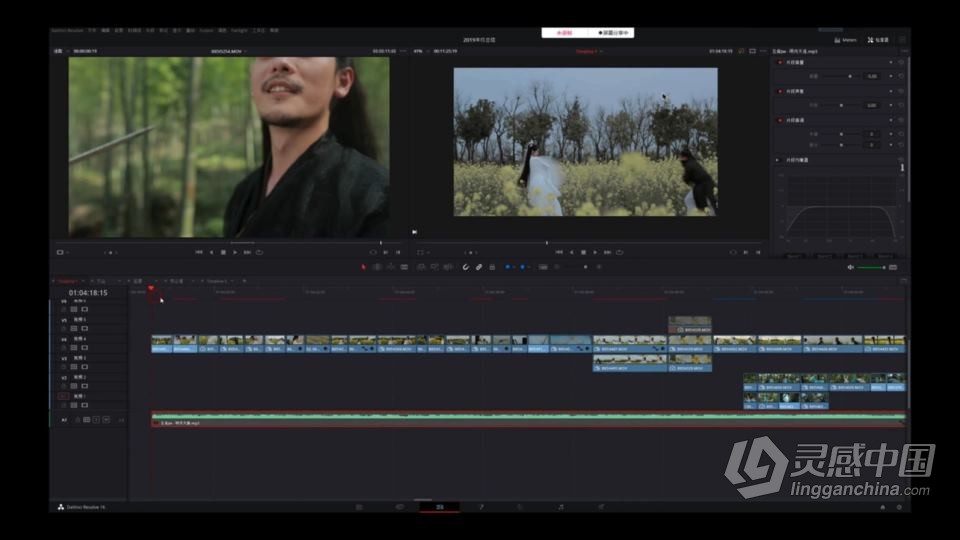960x540 pixels.
Task: Open the Fusion menu in menu bar
Action: [206, 31]
